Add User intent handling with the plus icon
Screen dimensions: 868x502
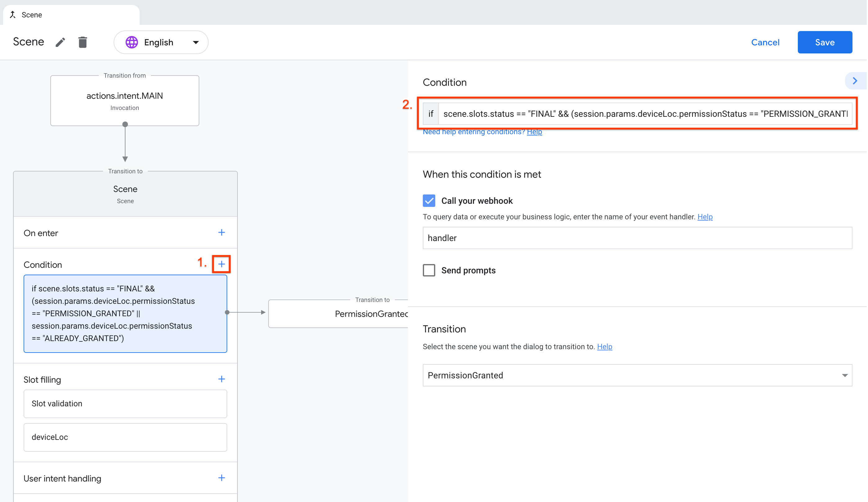point(221,478)
